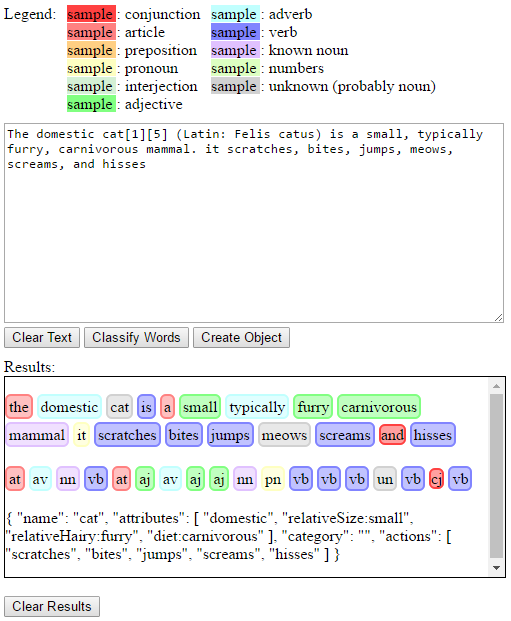Click the results panel scrollbar thumb
The image size is (511, 621).
pyautogui.click(x=496, y=475)
